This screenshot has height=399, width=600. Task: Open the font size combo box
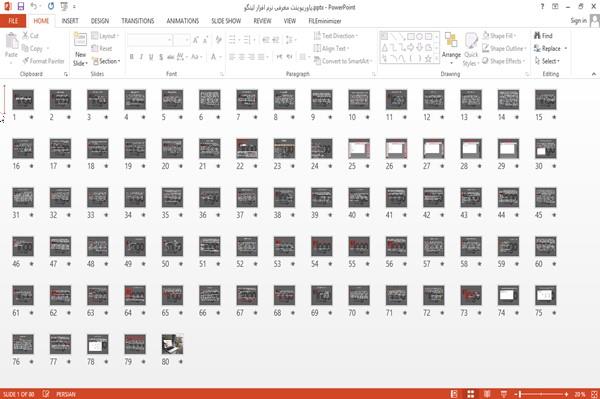pyautogui.click(x=181, y=40)
